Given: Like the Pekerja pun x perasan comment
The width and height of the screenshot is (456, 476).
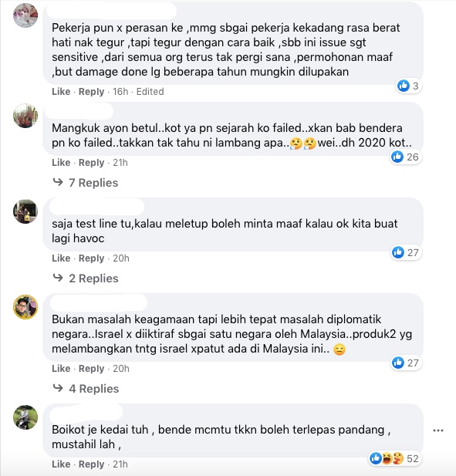Looking at the screenshot, I should point(61,91).
